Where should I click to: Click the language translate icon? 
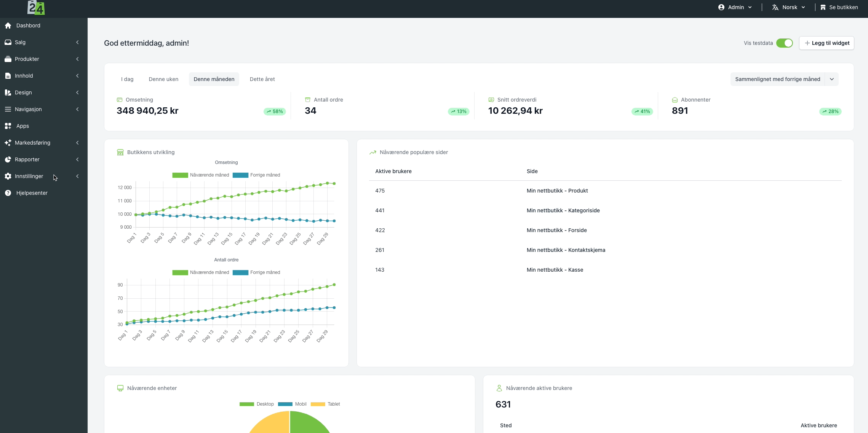[x=775, y=7]
